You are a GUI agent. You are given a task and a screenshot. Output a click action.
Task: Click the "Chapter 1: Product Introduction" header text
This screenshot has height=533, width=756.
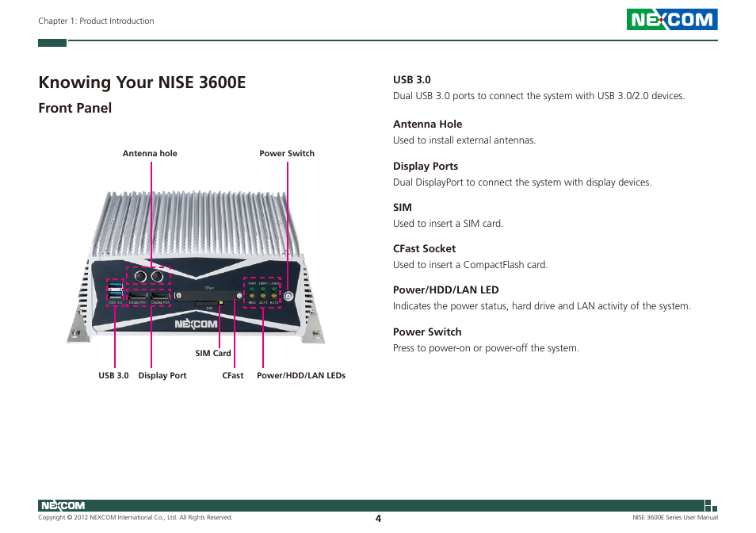point(96,21)
